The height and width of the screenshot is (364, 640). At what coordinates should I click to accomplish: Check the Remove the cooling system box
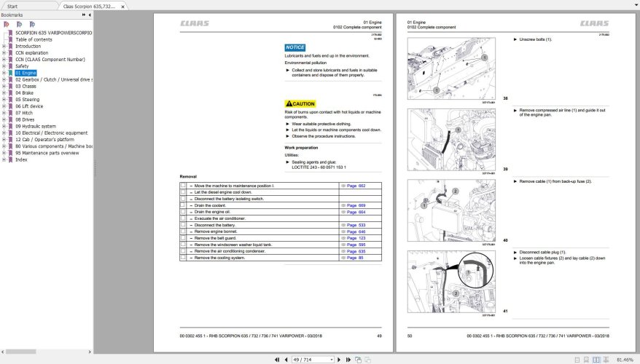pyautogui.click(x=183, y=258)
